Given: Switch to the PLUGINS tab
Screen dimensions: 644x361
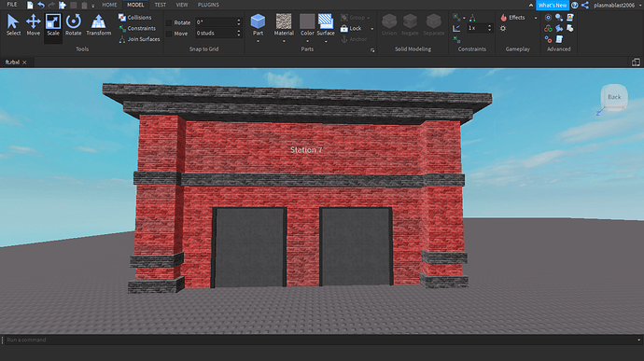Looking at the screenshot, I should click(x=208, y=5).
